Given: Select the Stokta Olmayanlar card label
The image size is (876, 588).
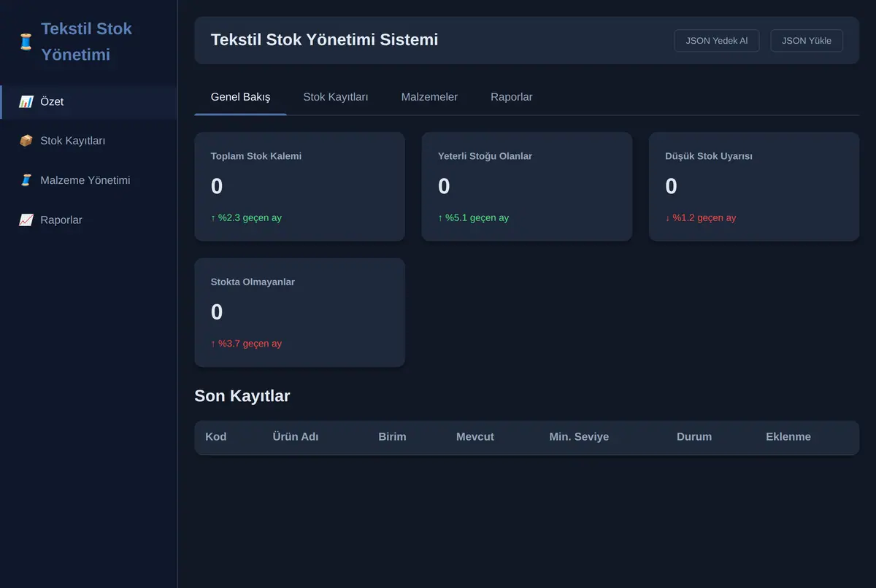Looking at the screenshot, I should [x=253, y=282].
